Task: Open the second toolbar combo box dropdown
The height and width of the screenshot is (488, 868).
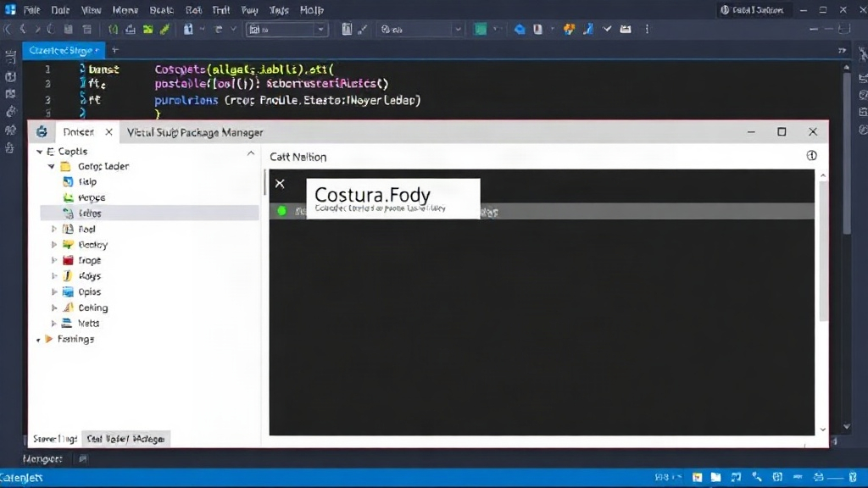Action: [x=458, y=30]
